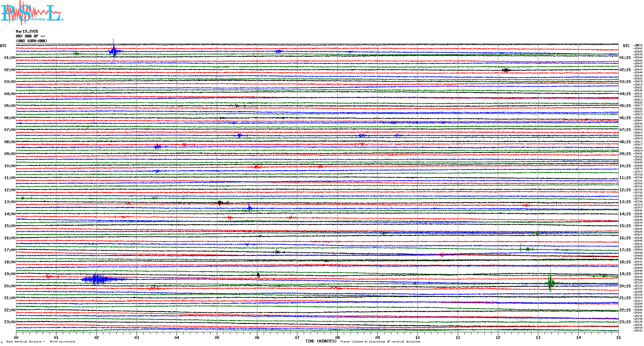Viewport: 644px width, 346px height.
Task: Click the 23:00 hour label on left
Action: pyautogui.click(x=10, y=322)
